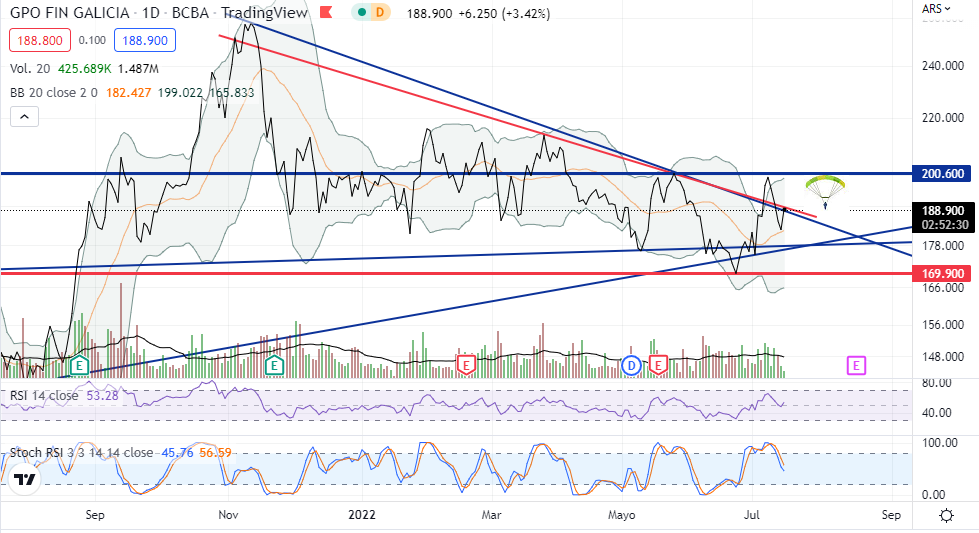Click the 188.900 buy price button
The width and height of the screenshot is (979, 533).
[145, 41]
